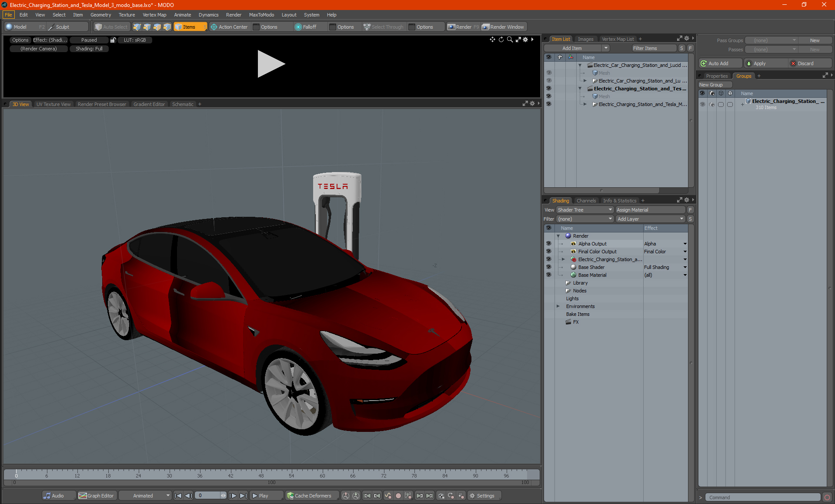Switch to UV Texture View tab

point(53,104)
